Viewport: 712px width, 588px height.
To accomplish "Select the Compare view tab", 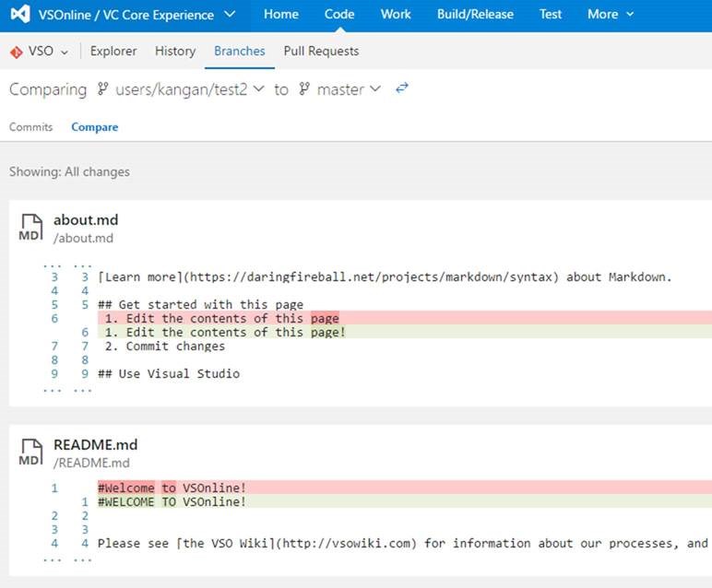I will pos(94,127).
